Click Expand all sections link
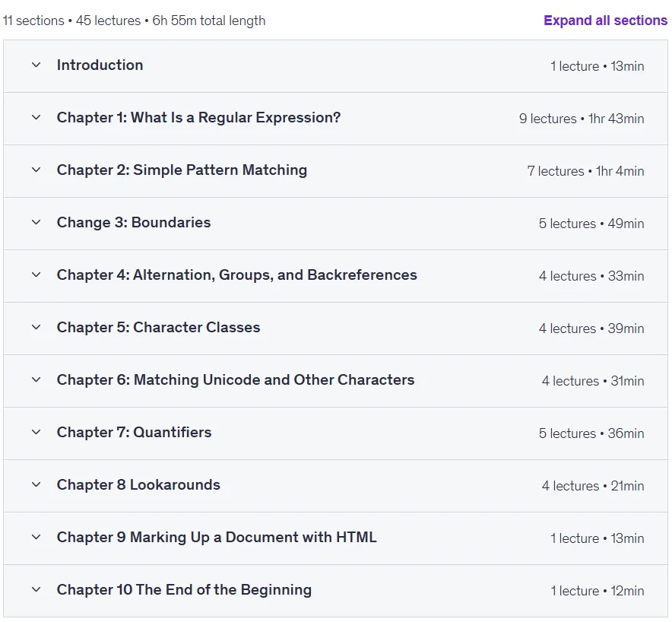Viewport: 672px width, 622px height. pyautogui.click(x=605, y=21)
